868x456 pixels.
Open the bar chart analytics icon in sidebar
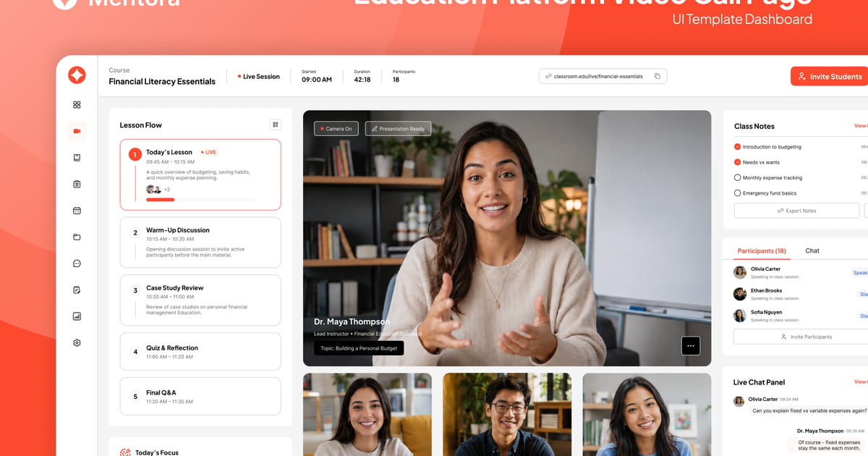click(x=77, y=316)
